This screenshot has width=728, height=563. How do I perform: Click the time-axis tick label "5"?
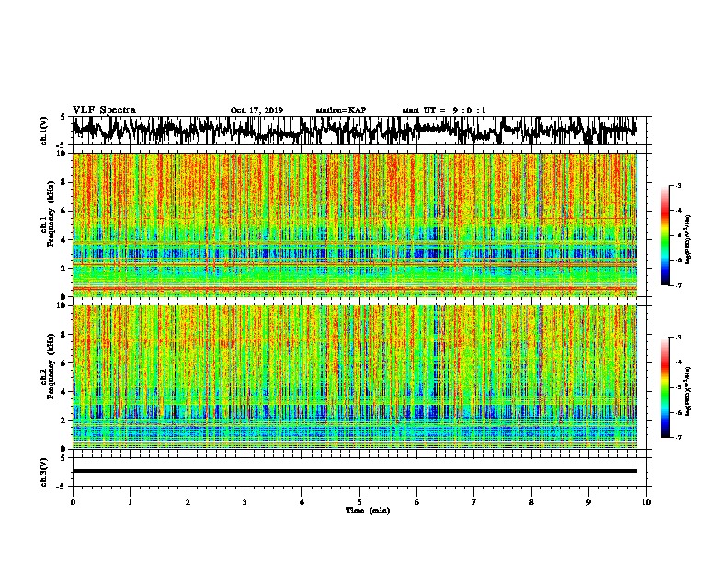coord(359,501)
